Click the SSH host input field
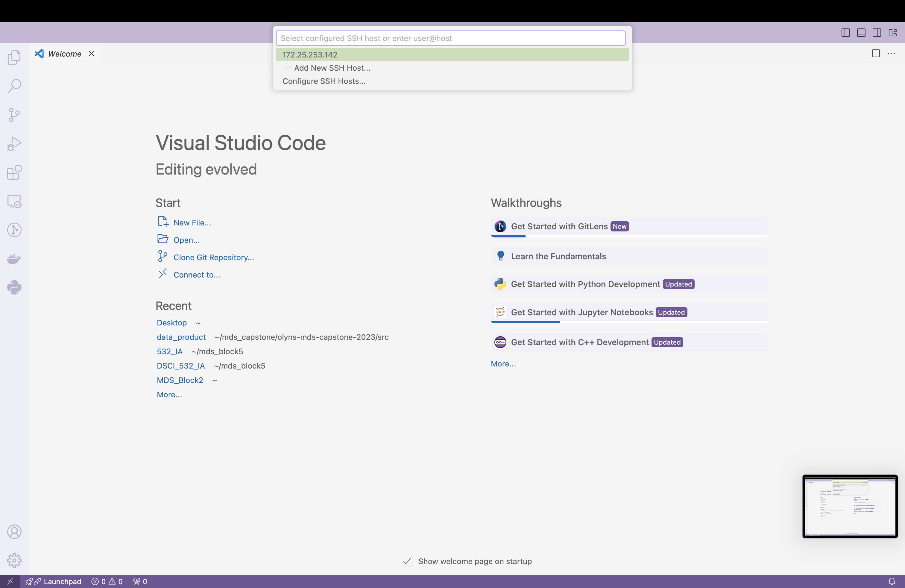The height and width of the screenshot is (588, 905). coord(451,38)
